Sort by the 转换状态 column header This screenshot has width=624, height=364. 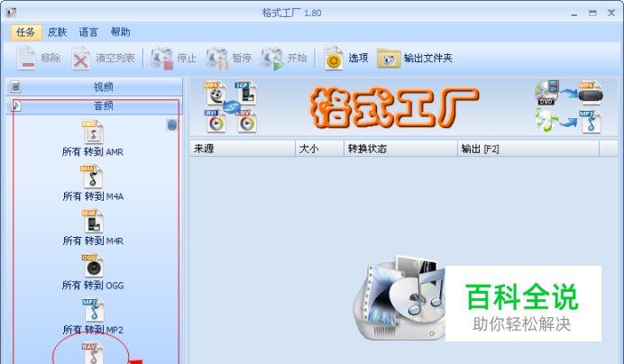400,149
